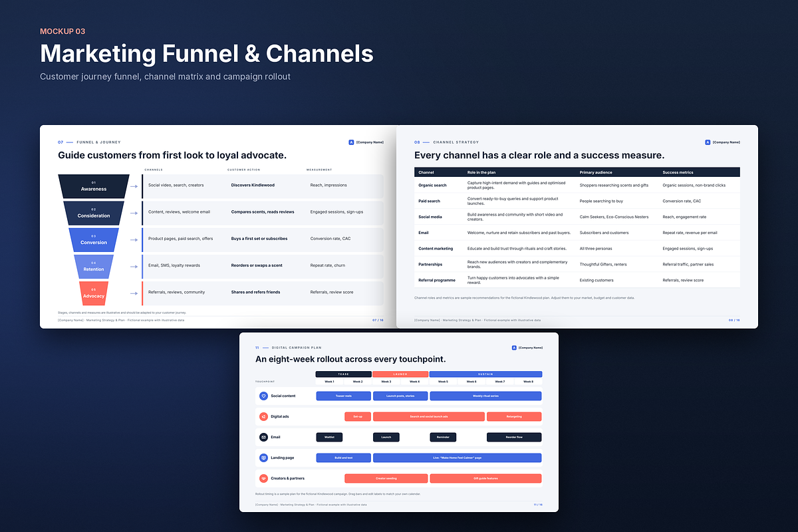This screenshot has height=532, width=798.
Task: Click the monitor icon beside Landing page
Action: tap(263, 458)
